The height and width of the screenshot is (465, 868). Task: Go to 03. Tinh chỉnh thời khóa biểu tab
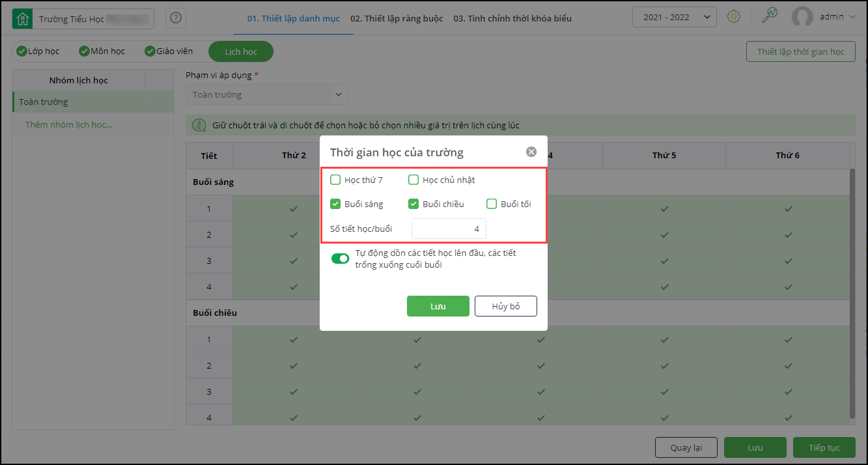(x=512, y=18)
